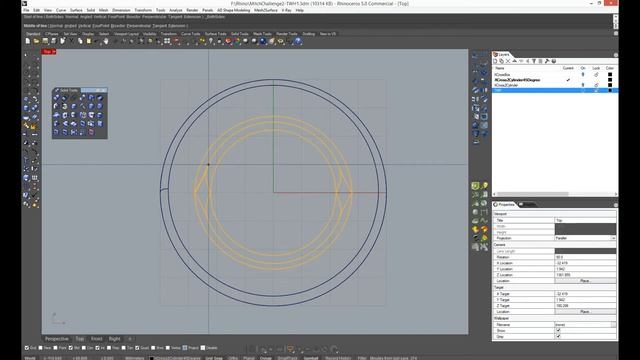Open the Surface menu
Screen dimensions: 640x360
click(x=76, y=10)
